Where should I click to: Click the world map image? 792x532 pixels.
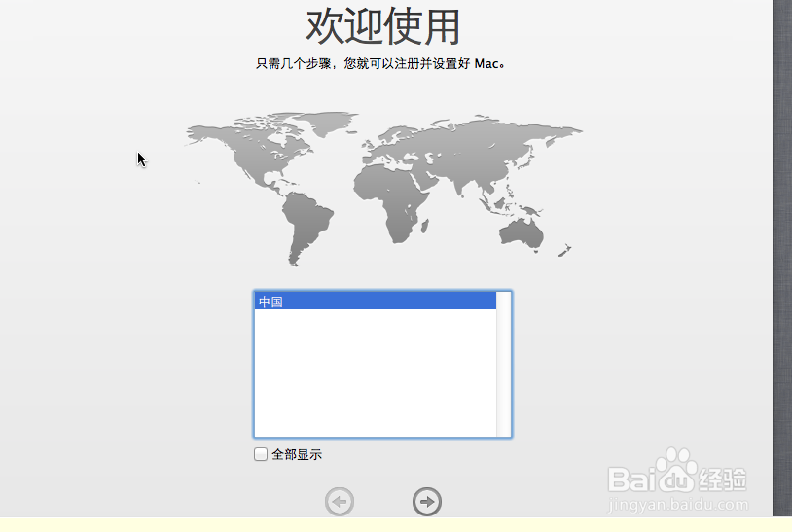[383, 189]
